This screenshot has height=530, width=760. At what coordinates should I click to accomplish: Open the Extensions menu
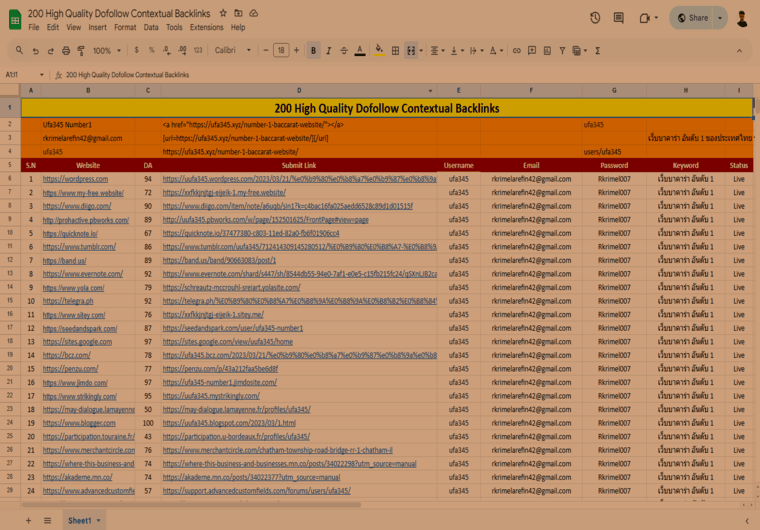coord(206,27)
